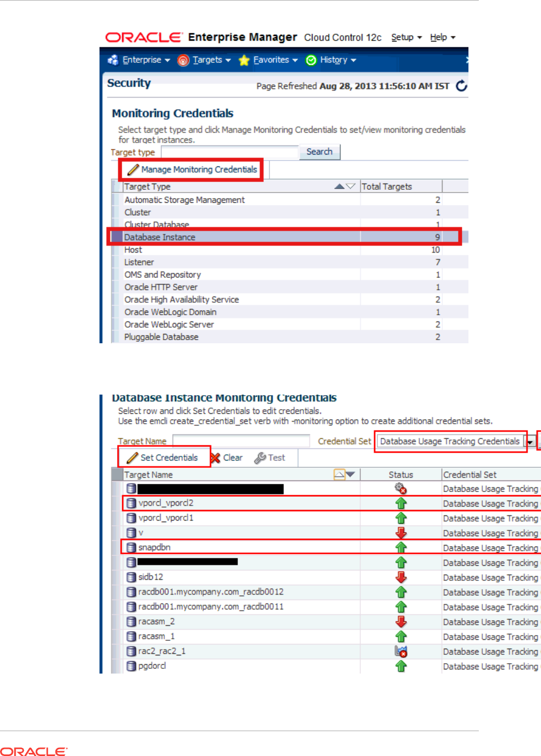The width and height of the screenshot is (541, 756).
Task: Select the Host target type row
Action: 290,249
